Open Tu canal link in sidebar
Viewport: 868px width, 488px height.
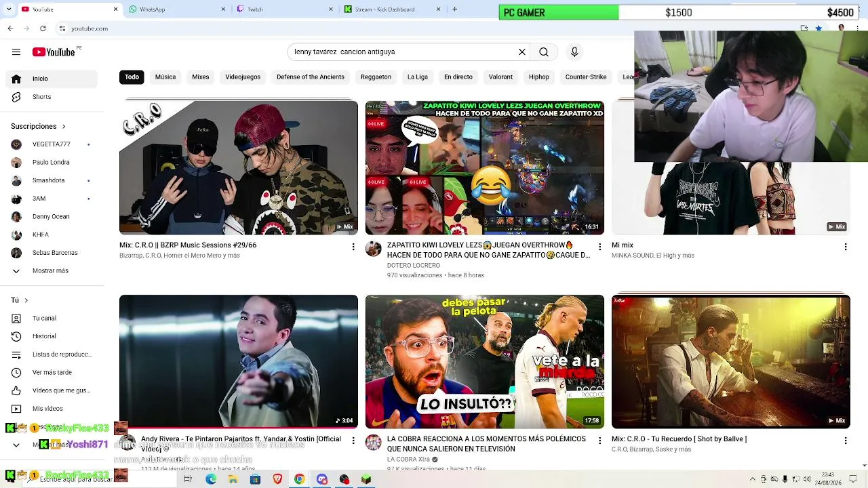pos(53,319)
